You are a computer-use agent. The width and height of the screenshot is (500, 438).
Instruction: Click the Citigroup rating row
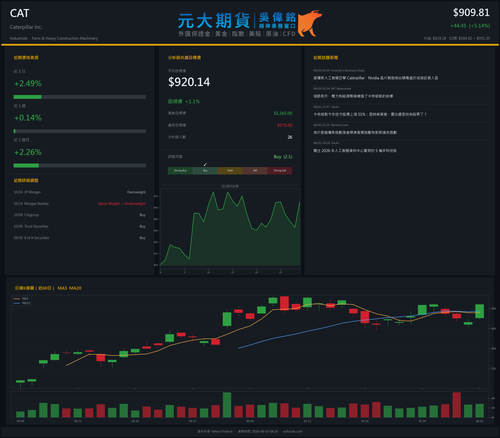tap(80, 215)
